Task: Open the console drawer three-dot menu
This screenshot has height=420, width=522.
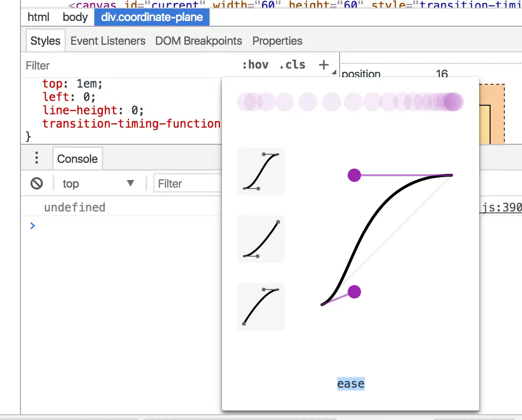Action: 37,158
